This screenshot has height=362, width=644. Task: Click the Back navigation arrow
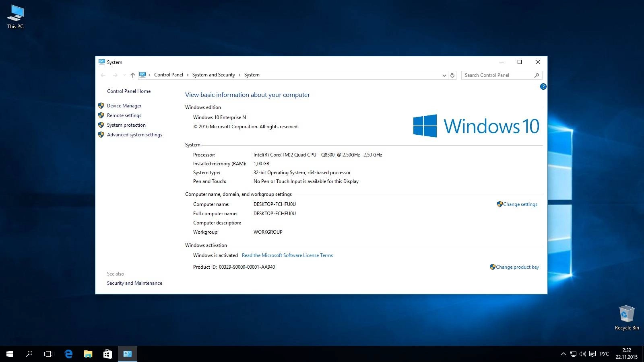tap(103, 75)
